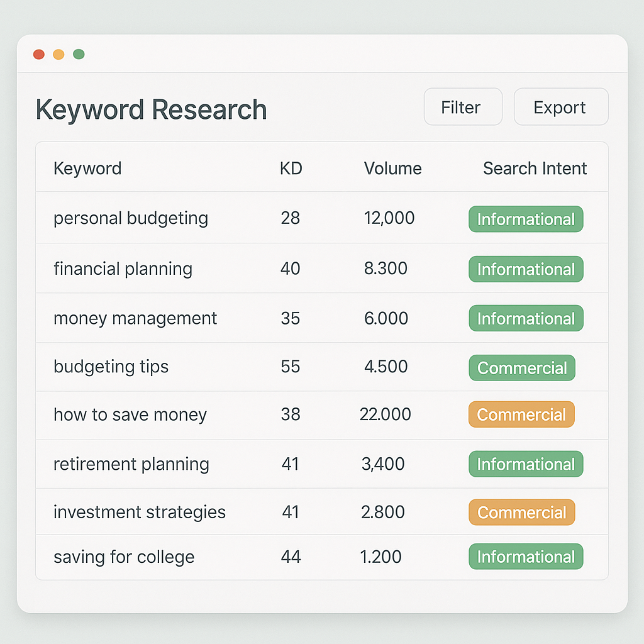This screenshot has height=644, width=644.
Task: Click the Commercial badge for investment strategies
Action: pos(521,512)
